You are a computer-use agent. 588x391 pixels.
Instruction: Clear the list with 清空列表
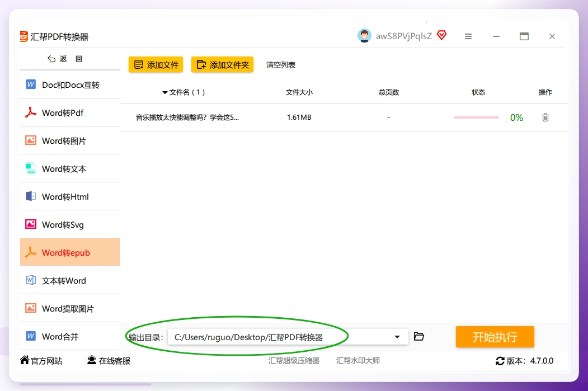(x=280, y=65)
